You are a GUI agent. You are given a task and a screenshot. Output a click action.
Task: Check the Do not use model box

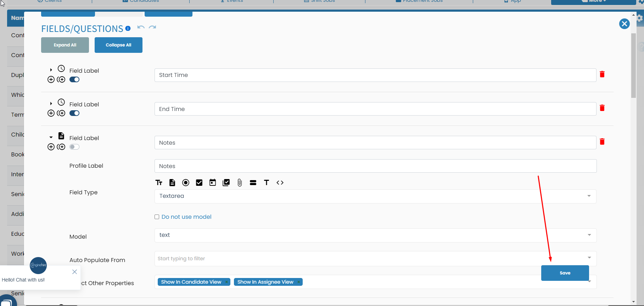pyautogui.click(x=157, y=217)
